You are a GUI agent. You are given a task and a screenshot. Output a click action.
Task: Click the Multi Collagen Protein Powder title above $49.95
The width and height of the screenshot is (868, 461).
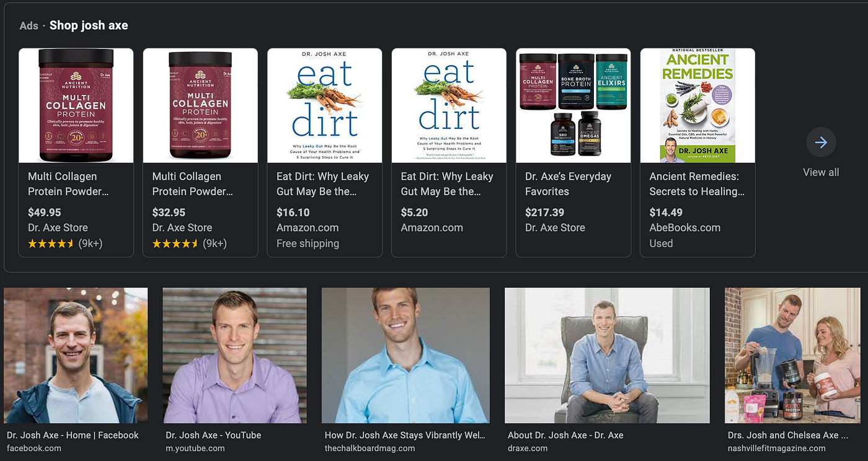68,184
